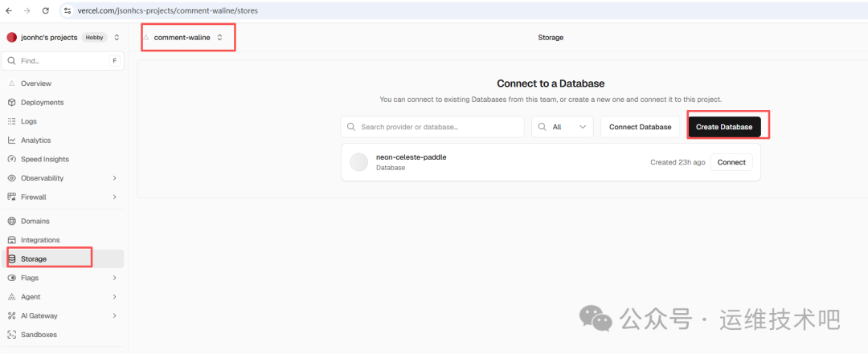Open Overview in the sidebar

tap(63, 83)
